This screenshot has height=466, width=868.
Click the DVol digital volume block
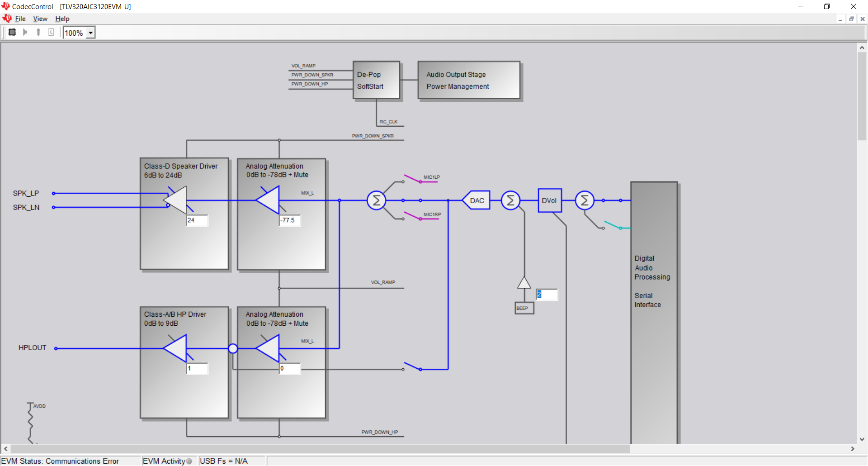click(550, 200)
